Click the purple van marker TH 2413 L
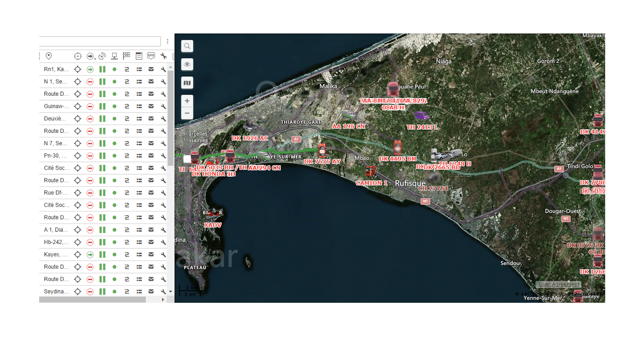This screenshot has height=353, width=644. point(422,116)
